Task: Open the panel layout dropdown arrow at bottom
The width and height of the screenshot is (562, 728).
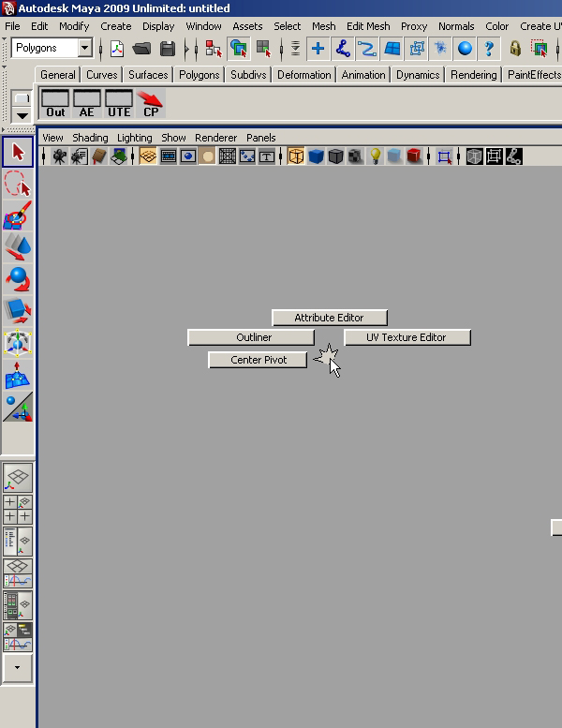Action: [18, 668]
